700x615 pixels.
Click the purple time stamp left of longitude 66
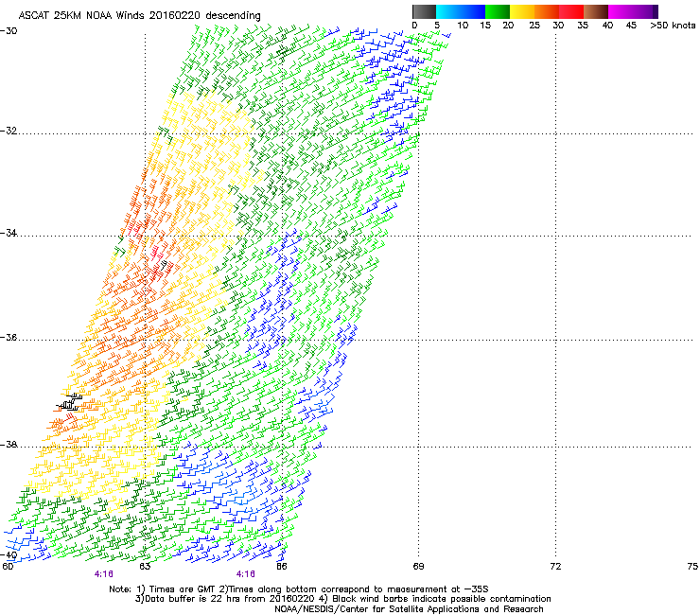[x=246, y=574]
